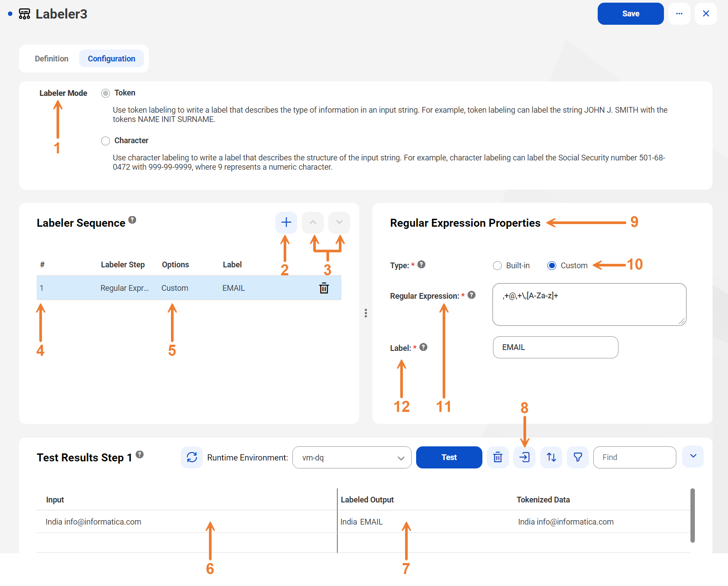Image resolution: width=728 pixels, height=586 pixels.
Task: Click the Tokenized Data column header
Action: click(x=543, y=500)
